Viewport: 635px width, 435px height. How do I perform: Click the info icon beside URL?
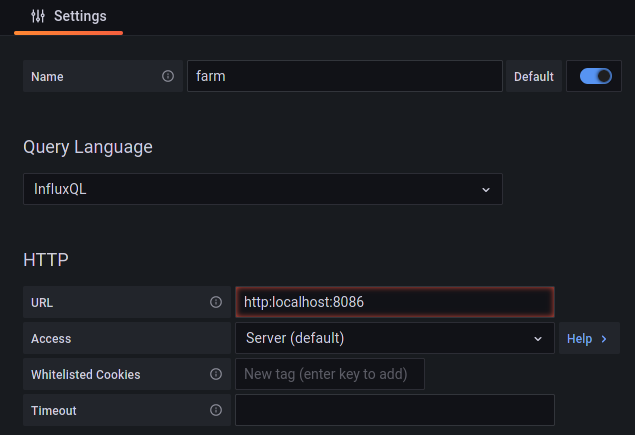point(216,302)
